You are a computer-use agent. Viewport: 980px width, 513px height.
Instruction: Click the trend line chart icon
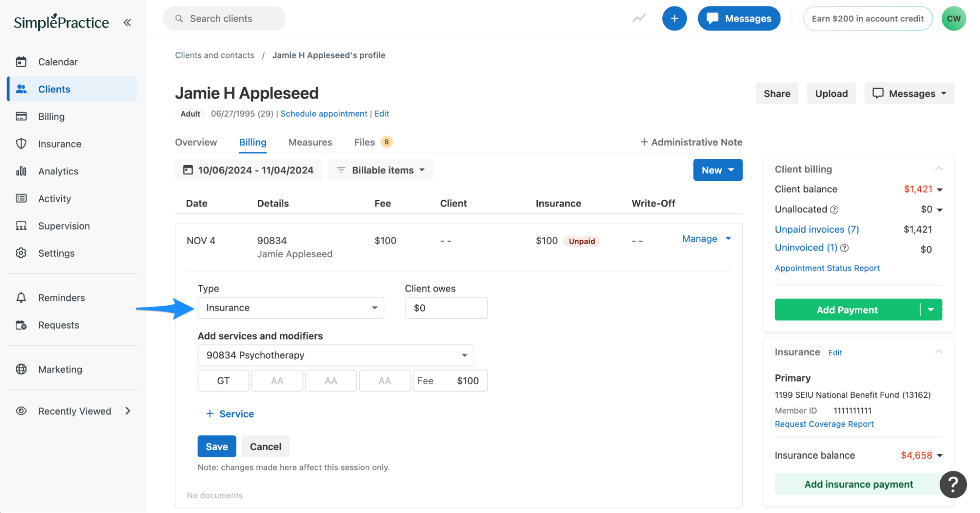pos(639,19)
